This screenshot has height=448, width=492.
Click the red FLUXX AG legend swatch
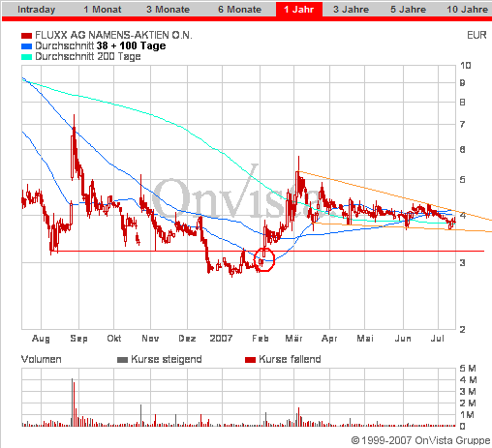click(26, 35)
